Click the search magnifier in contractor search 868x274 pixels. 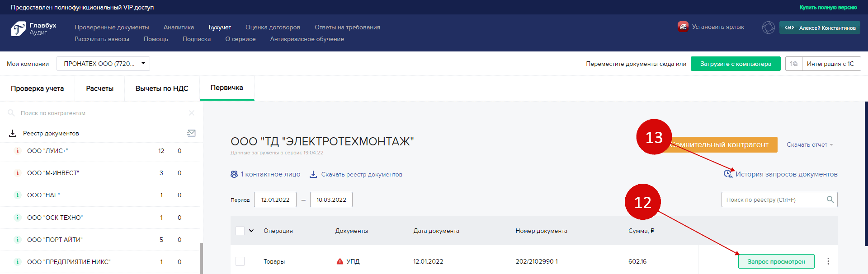coord(11,113)
